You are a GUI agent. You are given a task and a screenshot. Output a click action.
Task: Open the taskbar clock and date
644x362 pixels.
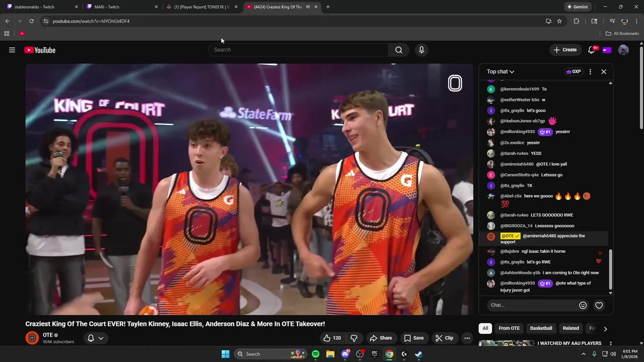[630, 354]
